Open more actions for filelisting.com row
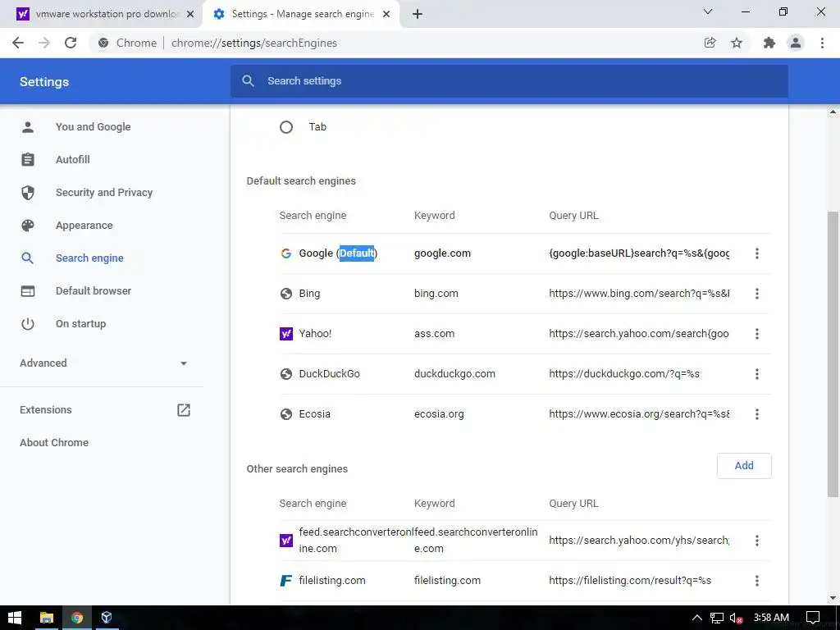Image resolution: width=840 pixels, height=630 pixels. (757, 581)
